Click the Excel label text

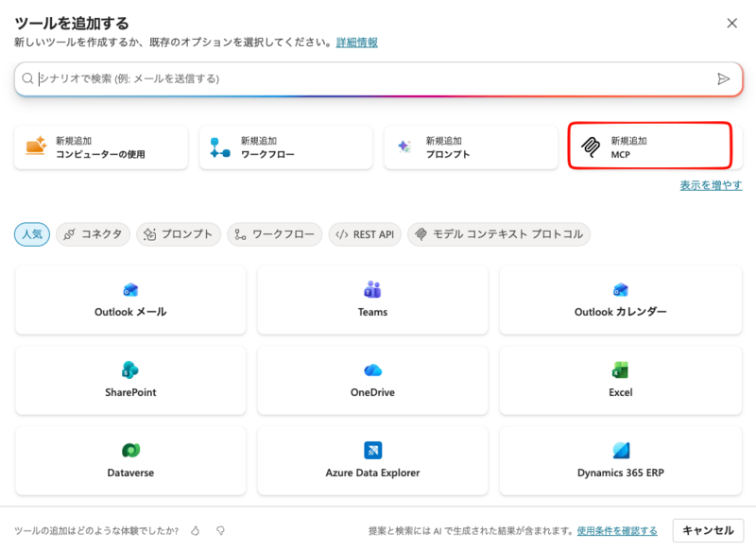coord(621,392)
